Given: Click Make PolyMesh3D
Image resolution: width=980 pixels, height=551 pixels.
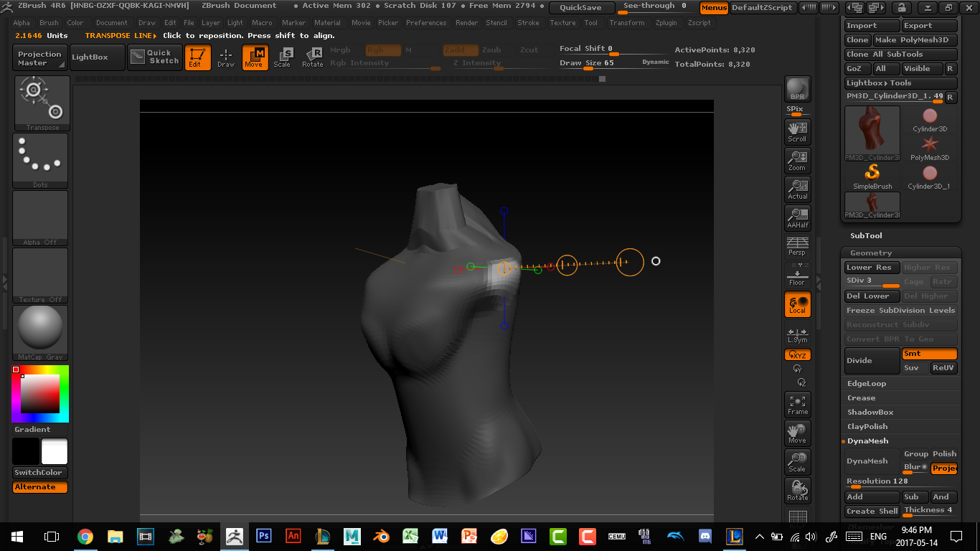Looking at the screenshot, I should tap(915, 40).
